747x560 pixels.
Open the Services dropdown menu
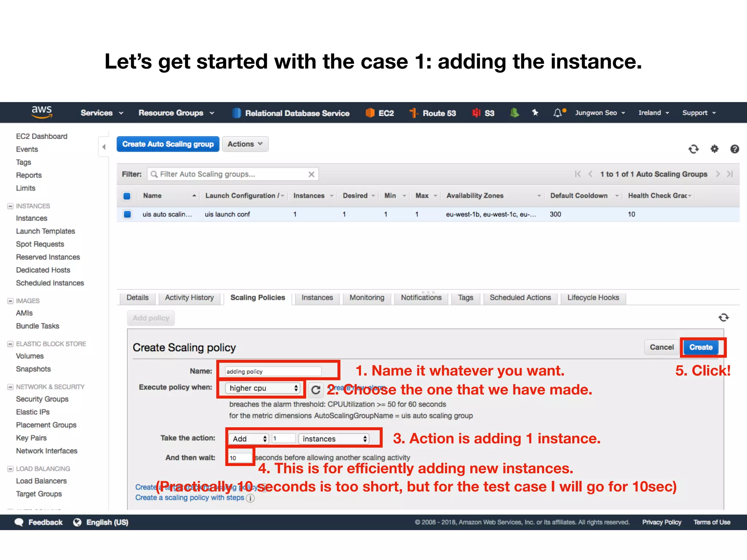(x=102, y=113)
